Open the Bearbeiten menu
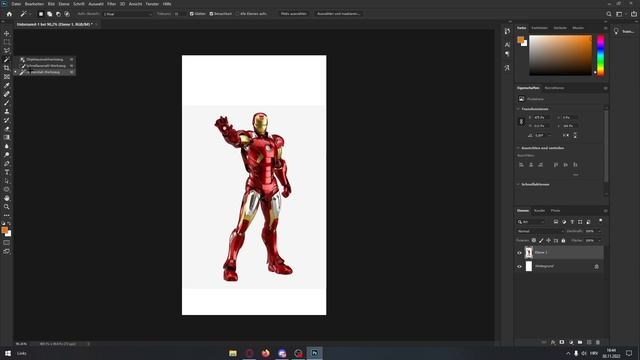Viewport: 640px width, 360px height. point(34,4)
